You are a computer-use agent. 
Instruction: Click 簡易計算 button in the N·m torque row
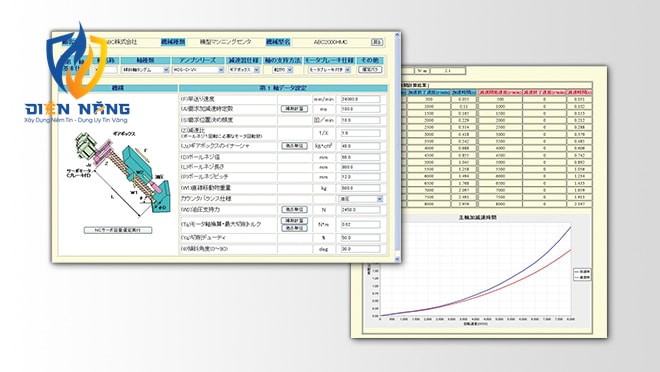pos(294,221)
